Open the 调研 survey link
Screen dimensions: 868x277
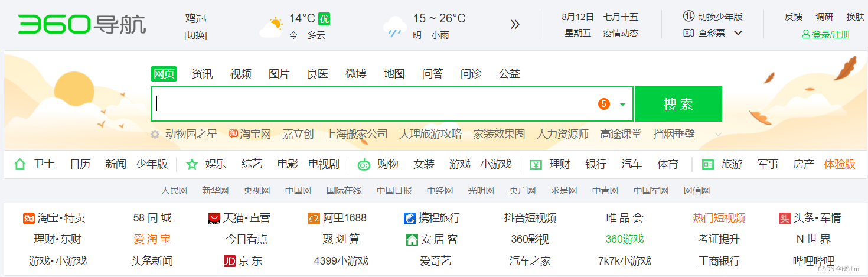coord(824,17)
